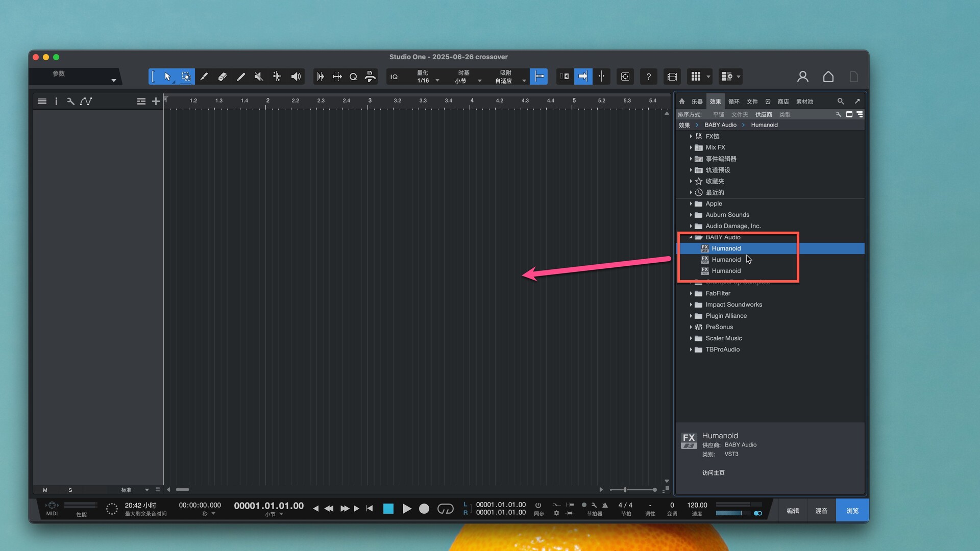Expand the PreSonus folder
This screenshot has height=551, width=980.
coord(691,327)
